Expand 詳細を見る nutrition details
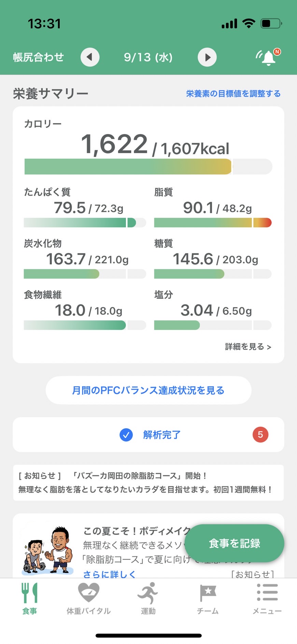 point(248,347)
